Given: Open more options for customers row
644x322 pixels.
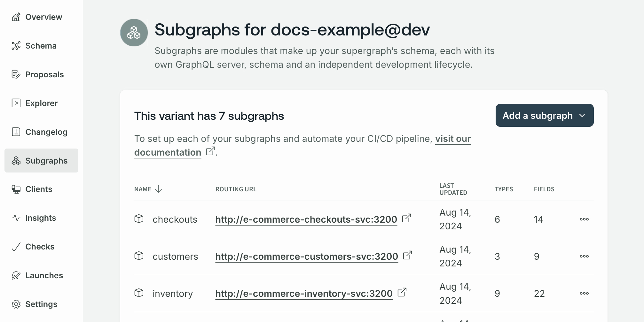Looking at the screenshot, I should click(x=584, y=257).
